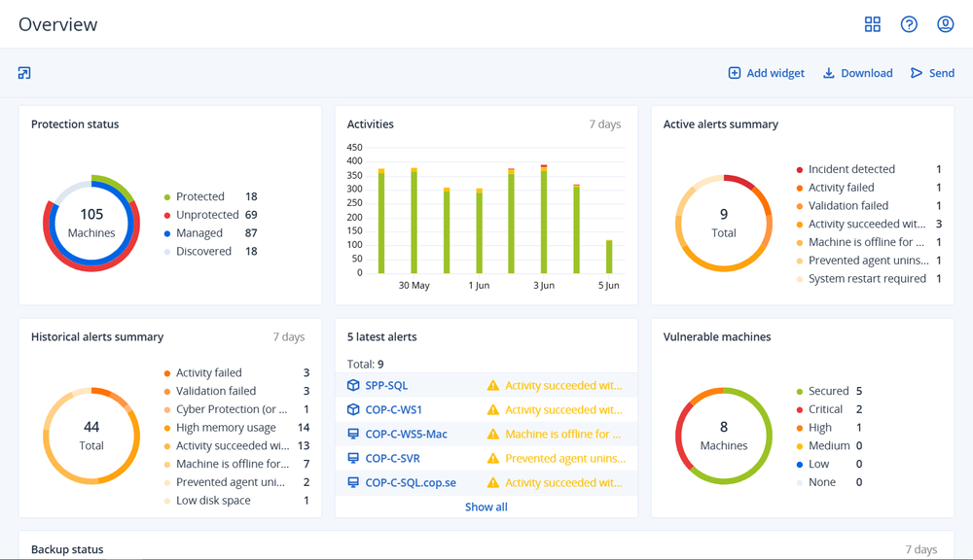Image resolution: width=973 pixels, height=560 pixels.
Task: Click the Add widget button
Action: click(x=767, y=73)
